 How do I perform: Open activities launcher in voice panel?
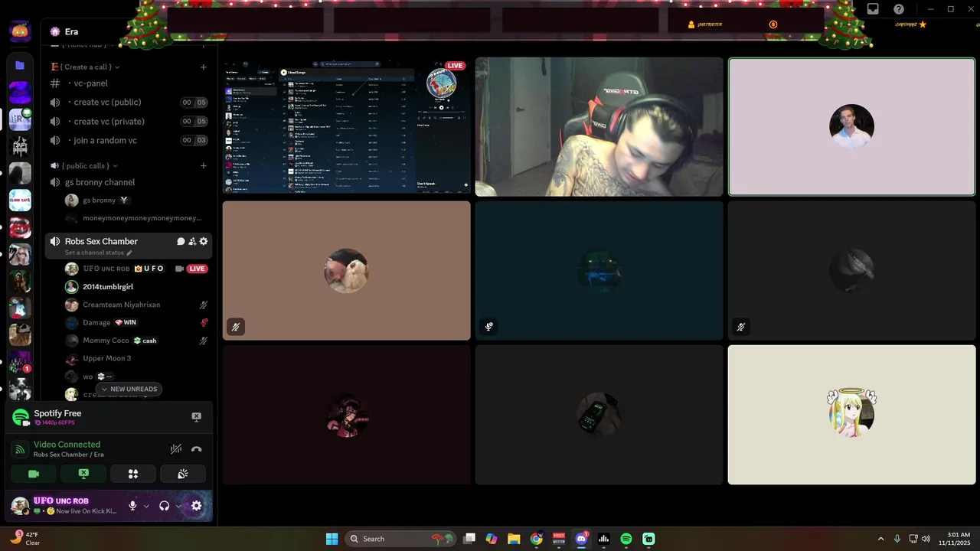click(x=133, y=474)
